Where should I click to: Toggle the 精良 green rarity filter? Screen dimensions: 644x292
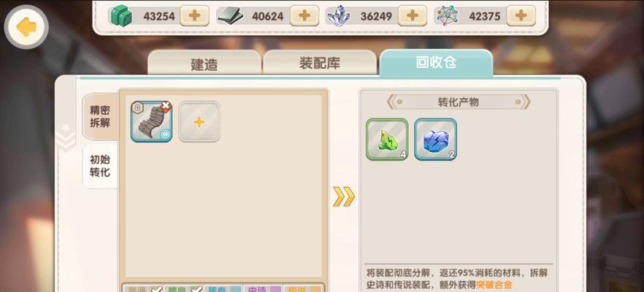(x=183, y=288)
